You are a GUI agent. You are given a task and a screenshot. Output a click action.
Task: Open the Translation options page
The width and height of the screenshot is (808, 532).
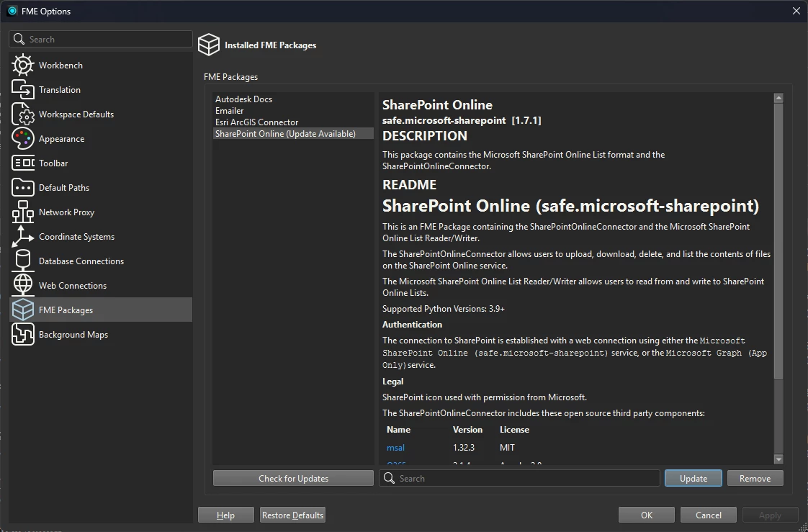pos(101,89)
